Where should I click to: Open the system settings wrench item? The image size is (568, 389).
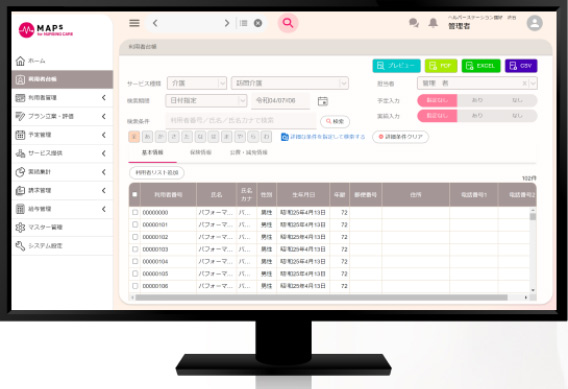click(62, 246)
